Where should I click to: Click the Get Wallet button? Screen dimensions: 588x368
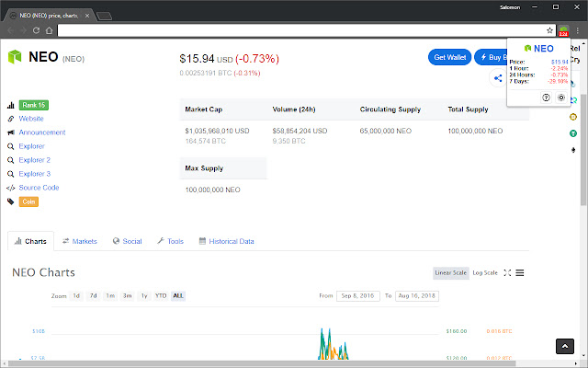(449, 57)
